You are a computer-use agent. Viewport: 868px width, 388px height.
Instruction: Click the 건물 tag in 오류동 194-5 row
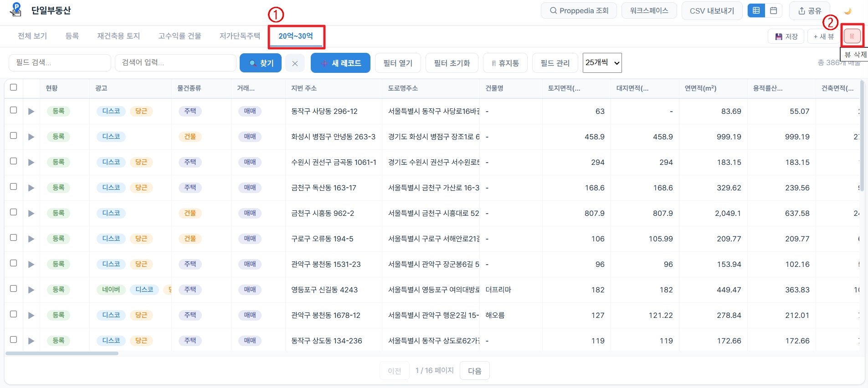pos(190,239)
